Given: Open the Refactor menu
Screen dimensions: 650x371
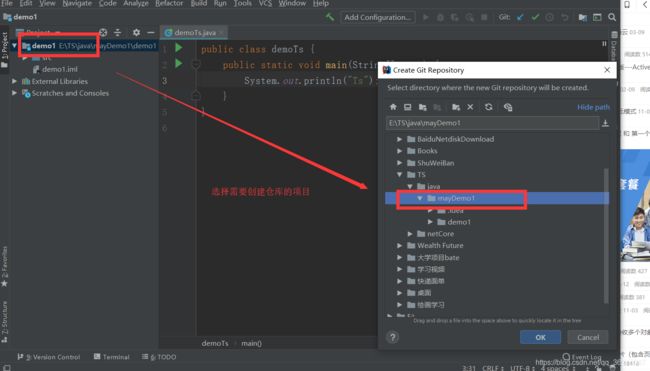Looking at the screenshot, I should (x=169, y=4).
